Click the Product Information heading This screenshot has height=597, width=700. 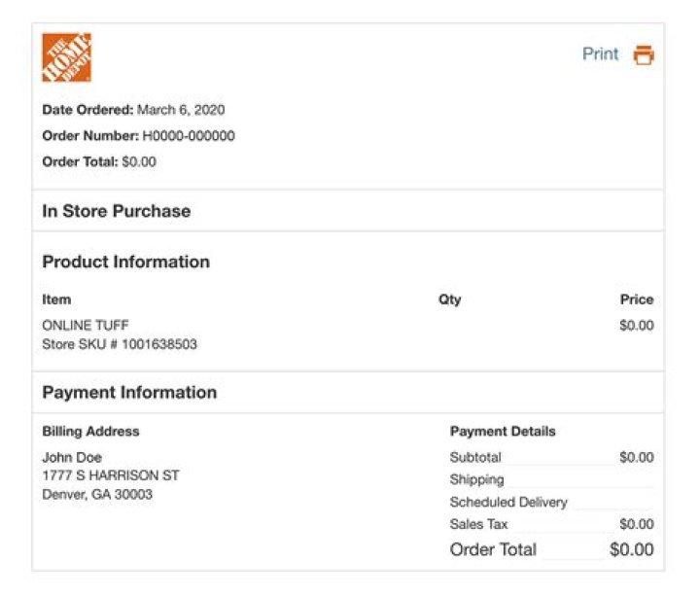point(126,262)
